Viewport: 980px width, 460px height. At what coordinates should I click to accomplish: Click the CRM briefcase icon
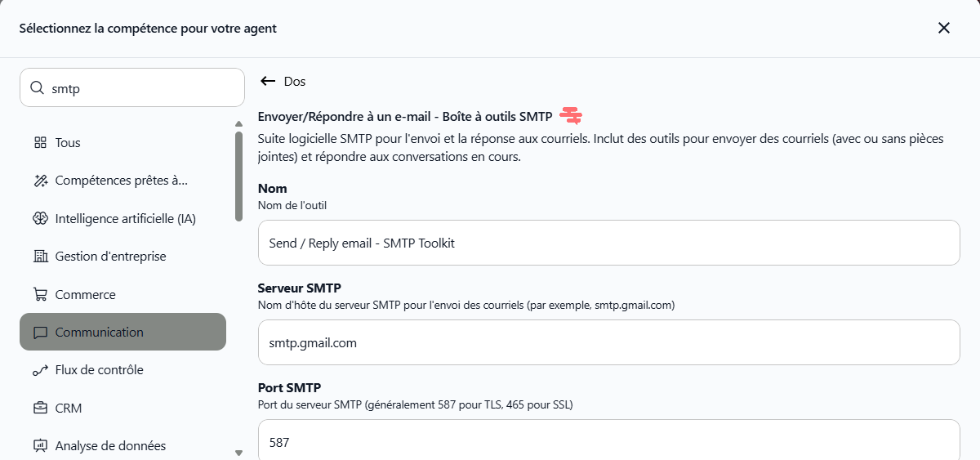click(40, 409)
